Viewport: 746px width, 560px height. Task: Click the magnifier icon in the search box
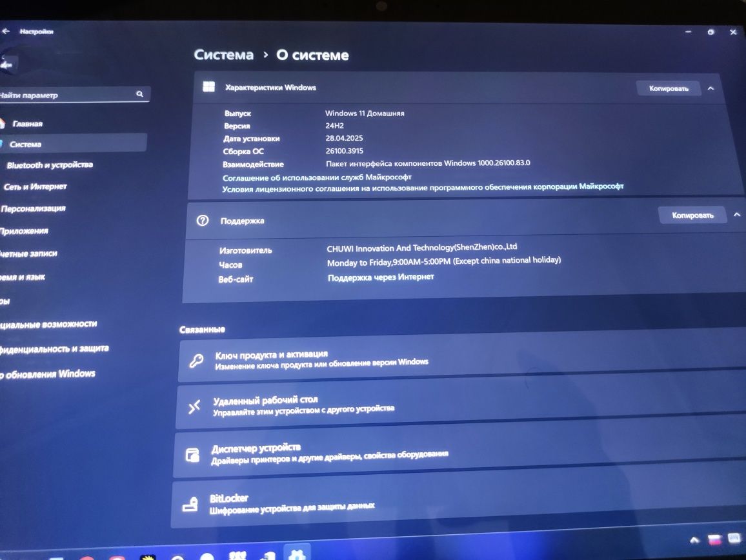(x=139, y=94)
